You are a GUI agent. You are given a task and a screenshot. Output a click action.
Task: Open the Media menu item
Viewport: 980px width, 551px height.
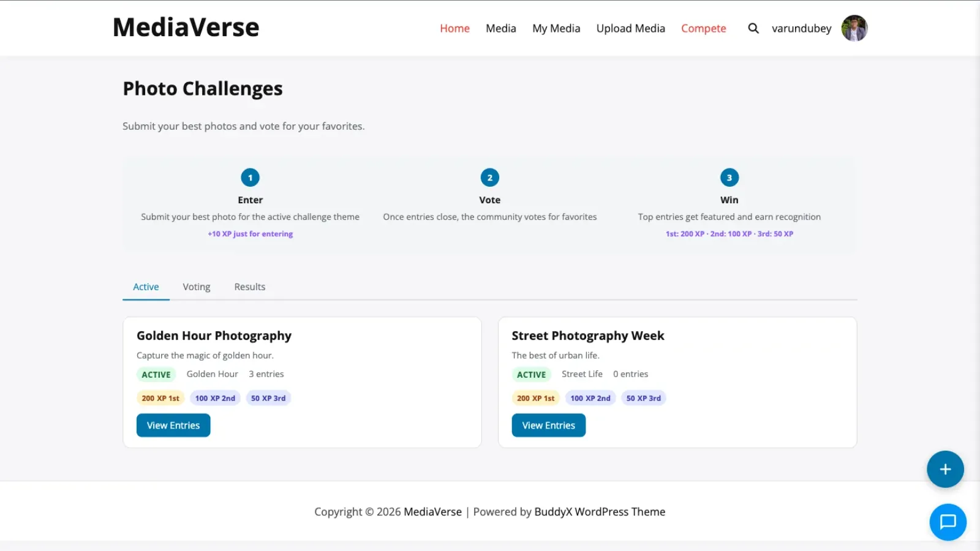pyautogui.click(x=501, y=28)
